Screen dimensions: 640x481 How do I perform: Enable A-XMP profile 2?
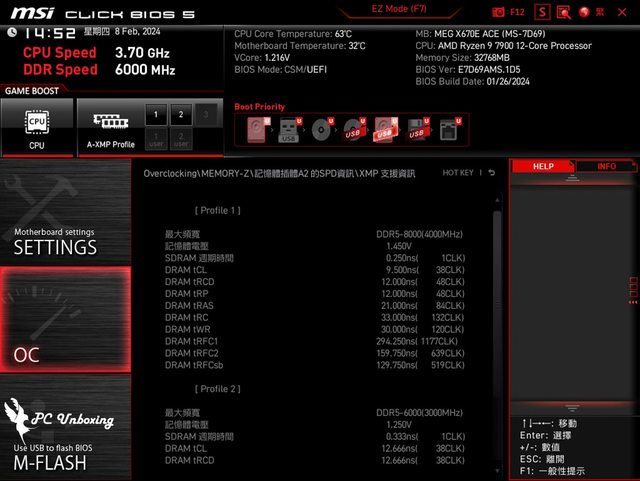click(x=180, y=115)
